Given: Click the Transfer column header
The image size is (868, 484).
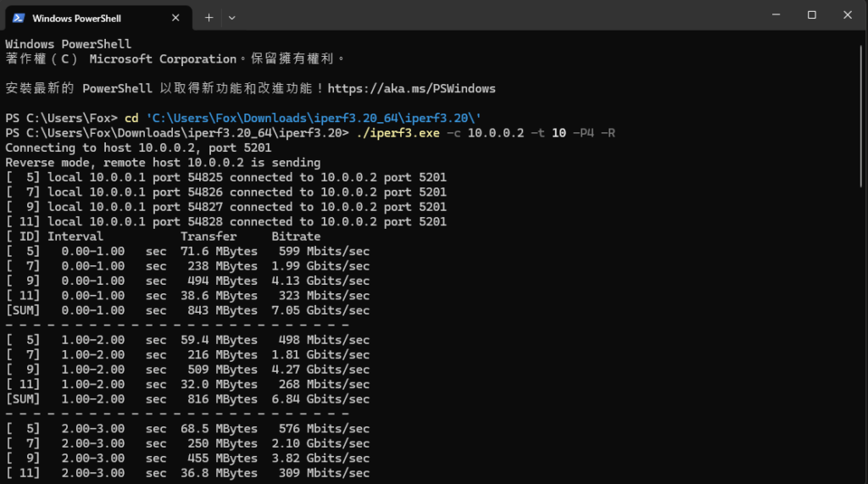Looking at the screenshot, I should 209,236.
